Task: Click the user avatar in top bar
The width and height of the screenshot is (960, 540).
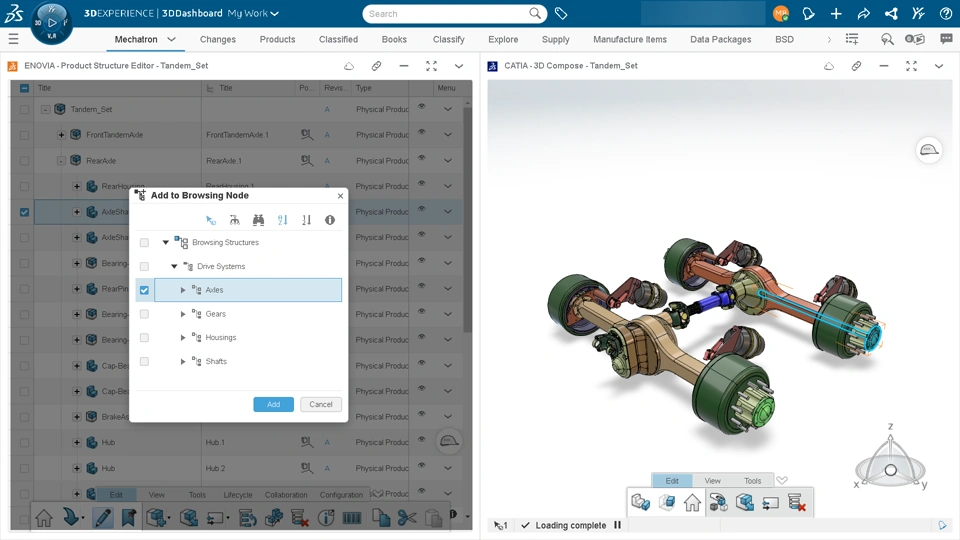Action: [x=781, y=13]
